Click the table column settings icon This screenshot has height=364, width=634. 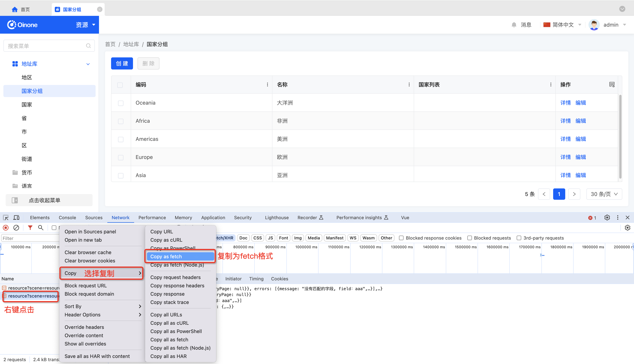click(x=612, y=85)
